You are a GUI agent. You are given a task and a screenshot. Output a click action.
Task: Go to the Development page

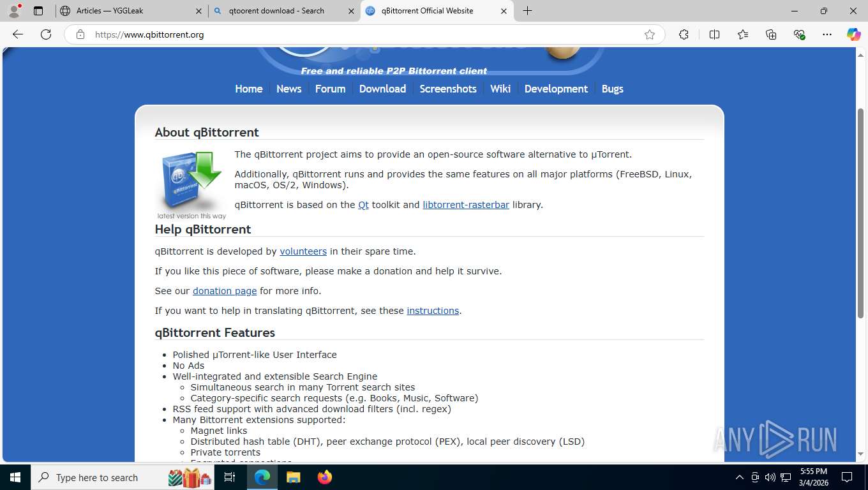[556, 89]
